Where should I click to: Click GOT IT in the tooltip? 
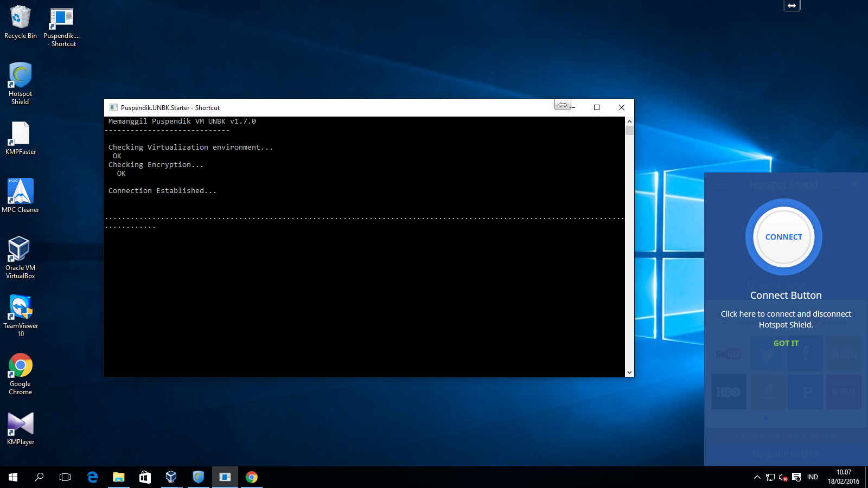[786, 343]
